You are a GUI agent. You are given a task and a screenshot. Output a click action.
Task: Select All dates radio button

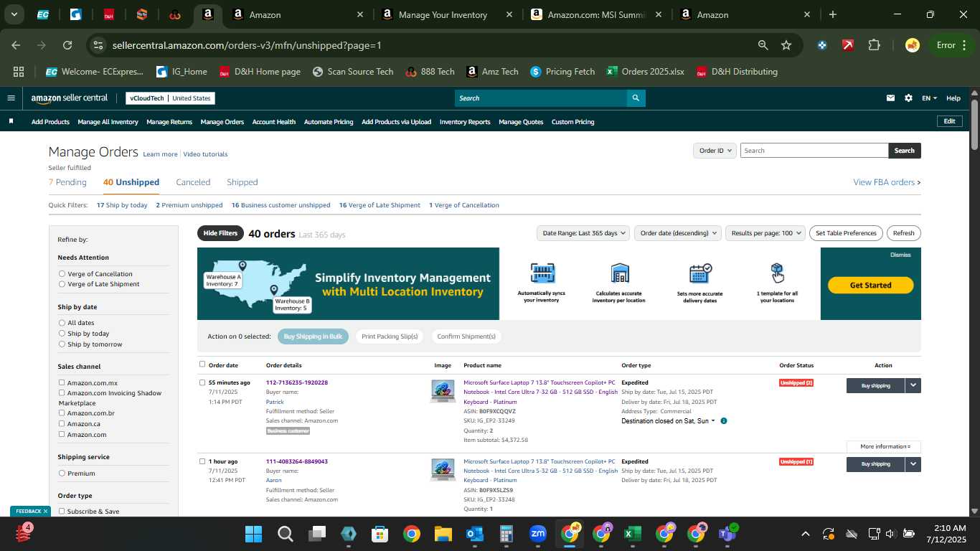coord(62,323)
